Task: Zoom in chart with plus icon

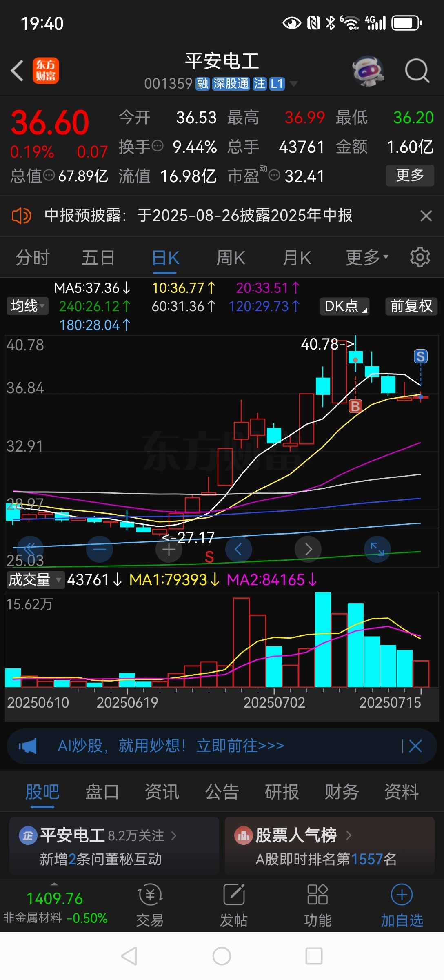Action: coord(169,549)
